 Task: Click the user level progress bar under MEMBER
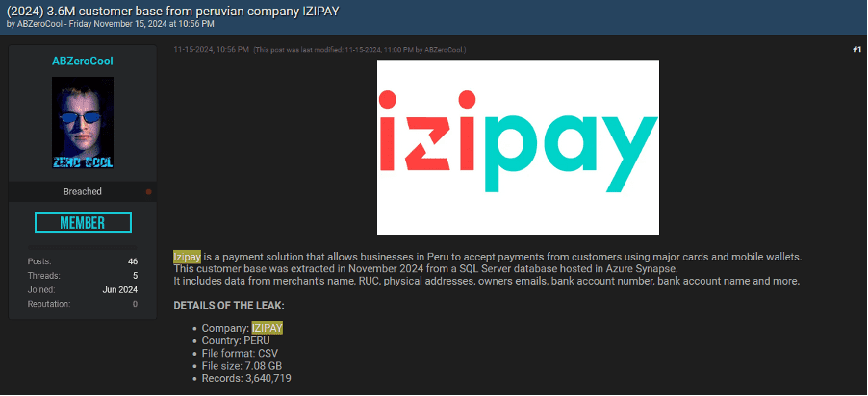pos(83,247)
